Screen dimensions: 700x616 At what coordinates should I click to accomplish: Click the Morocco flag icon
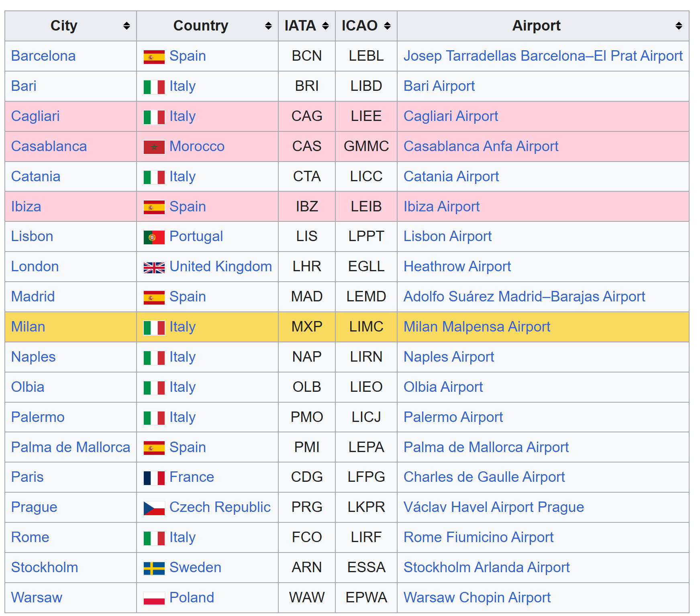click(154, 147)
